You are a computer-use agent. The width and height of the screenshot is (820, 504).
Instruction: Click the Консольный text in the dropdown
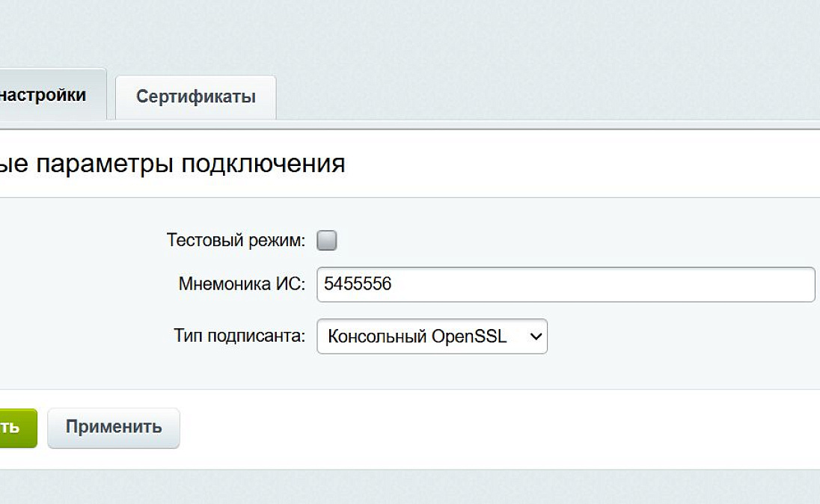[x=378, y=336]
